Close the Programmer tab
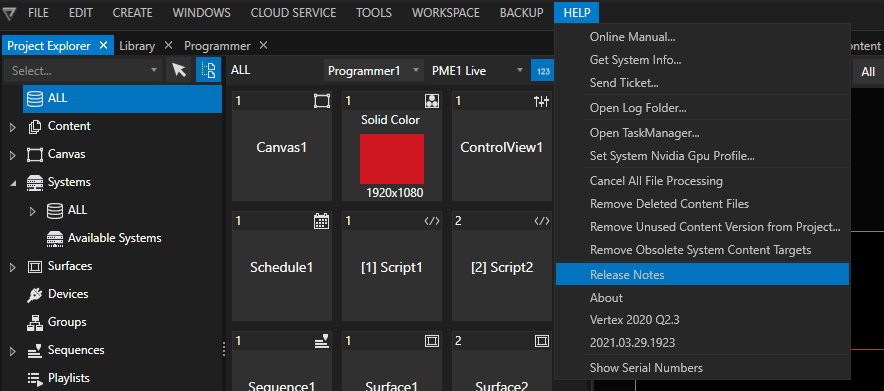 click(263, 46)
